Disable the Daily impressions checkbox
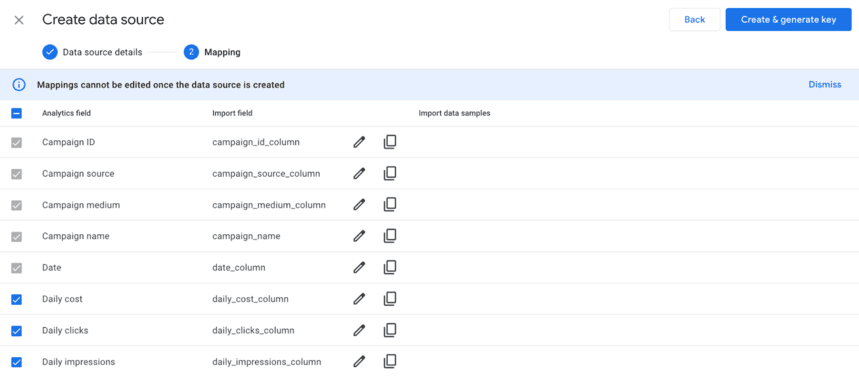 click(16, 362)
